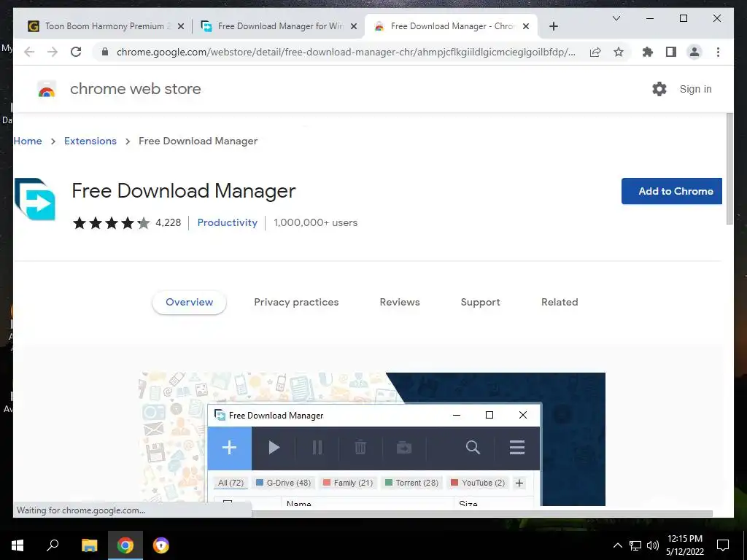
Task: Open the Chrome profile avatar
Action: click(x=694, y=52)
